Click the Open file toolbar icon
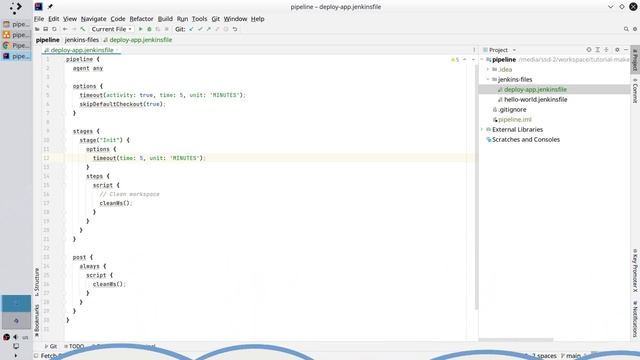Screen dimensions: 640x360 [x=37, y=29]
